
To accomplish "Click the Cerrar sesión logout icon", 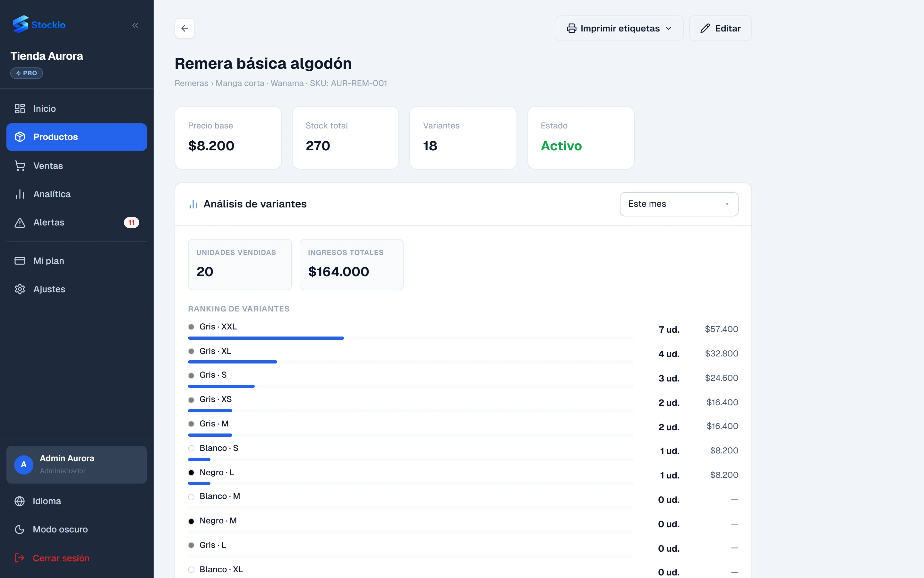I will [x=20, y=558].
